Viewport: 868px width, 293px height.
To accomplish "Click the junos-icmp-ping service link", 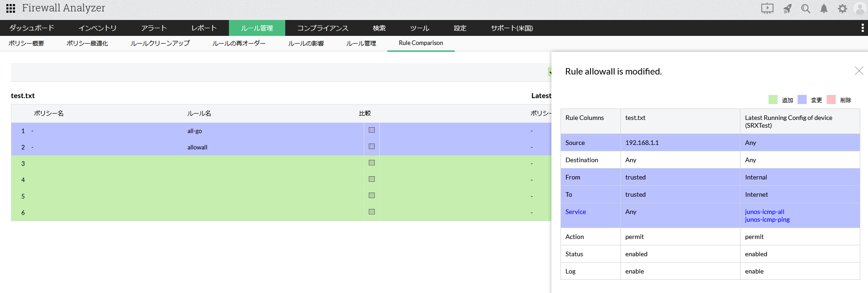I will (767, 220).
